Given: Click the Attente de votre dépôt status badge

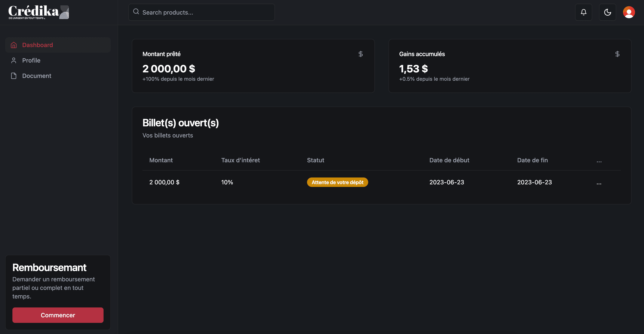Looking at the screenshot, I should pos(337,182).
